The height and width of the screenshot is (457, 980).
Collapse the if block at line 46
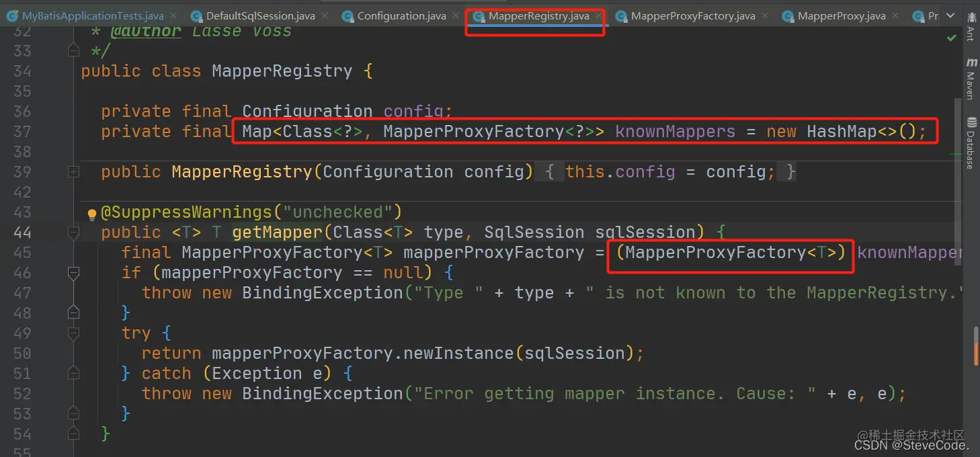point(73,273)
